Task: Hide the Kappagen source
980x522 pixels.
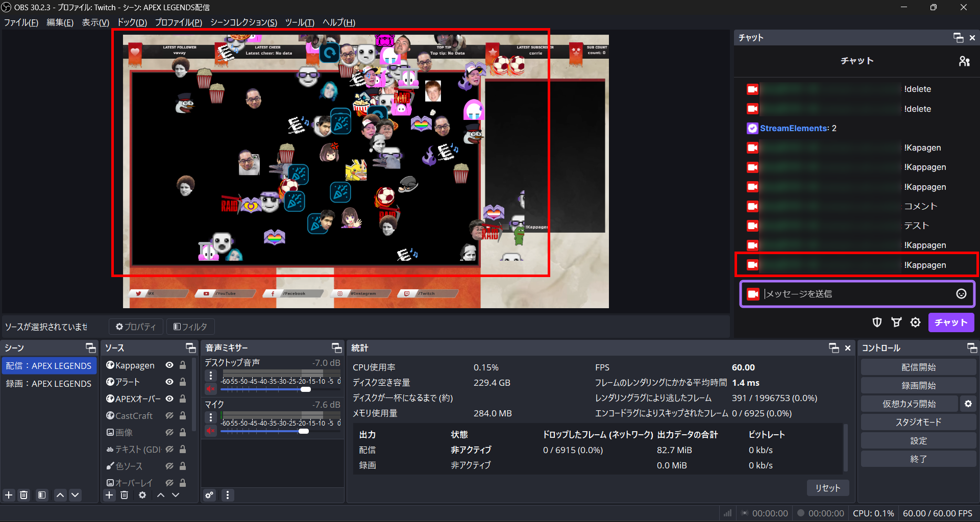Action: coord(169,365)
